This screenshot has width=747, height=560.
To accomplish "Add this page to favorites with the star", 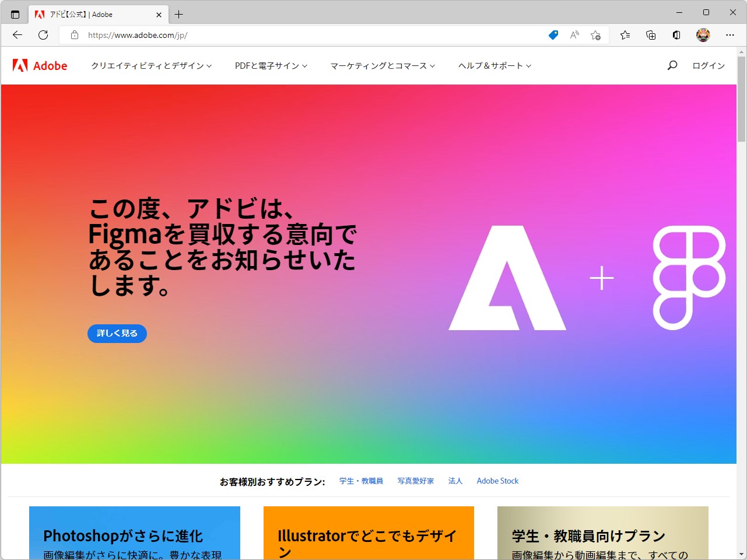I will click(596, 35).
